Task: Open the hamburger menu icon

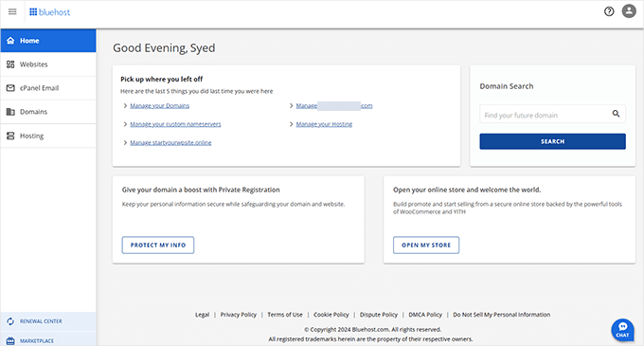Action: click(x=12, y=11)
